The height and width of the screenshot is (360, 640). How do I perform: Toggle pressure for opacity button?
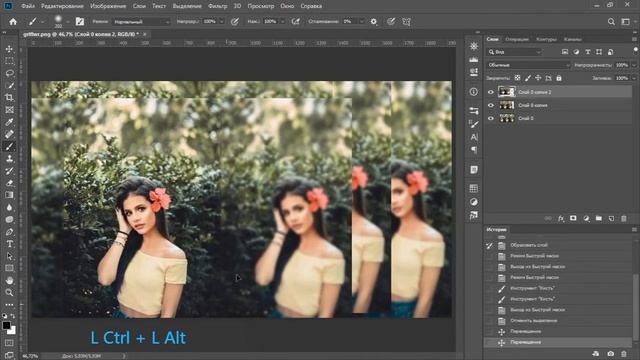click(235, 22)
